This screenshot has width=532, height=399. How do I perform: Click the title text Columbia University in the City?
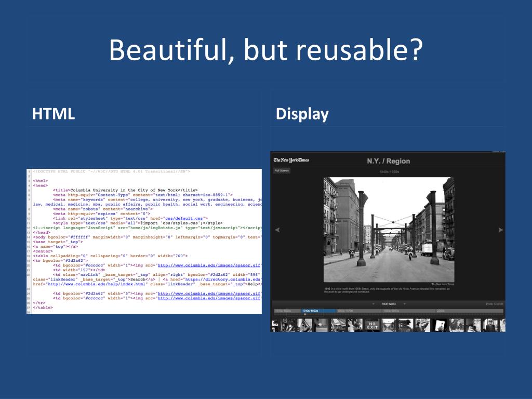coord(110,190)
